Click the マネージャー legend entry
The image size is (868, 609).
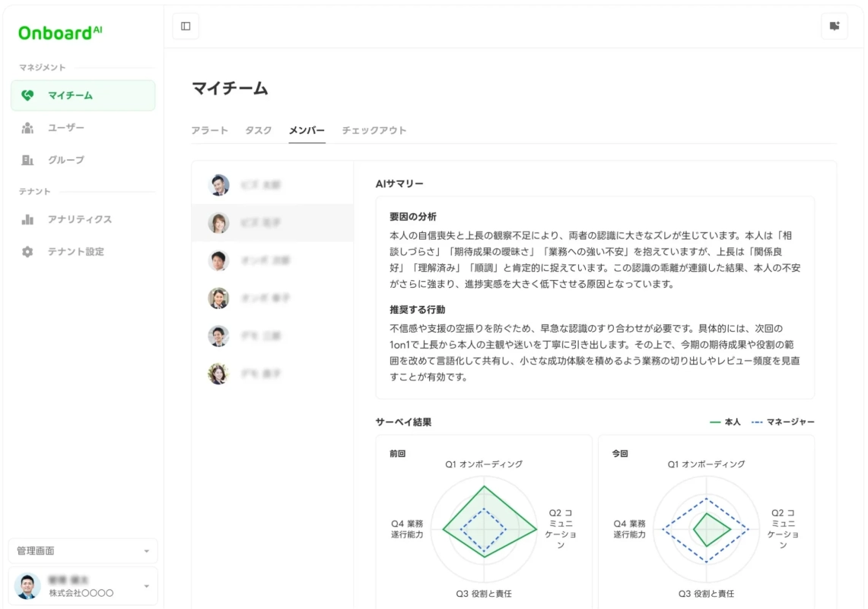[783, 422]
